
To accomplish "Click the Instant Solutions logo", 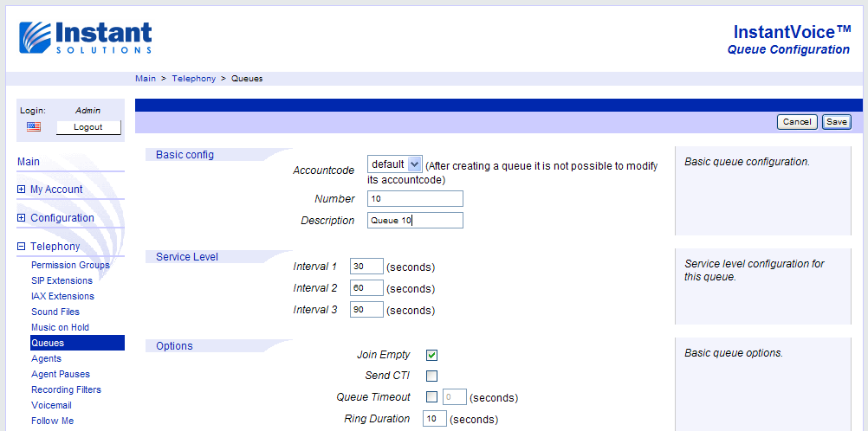I will (85, 37).
